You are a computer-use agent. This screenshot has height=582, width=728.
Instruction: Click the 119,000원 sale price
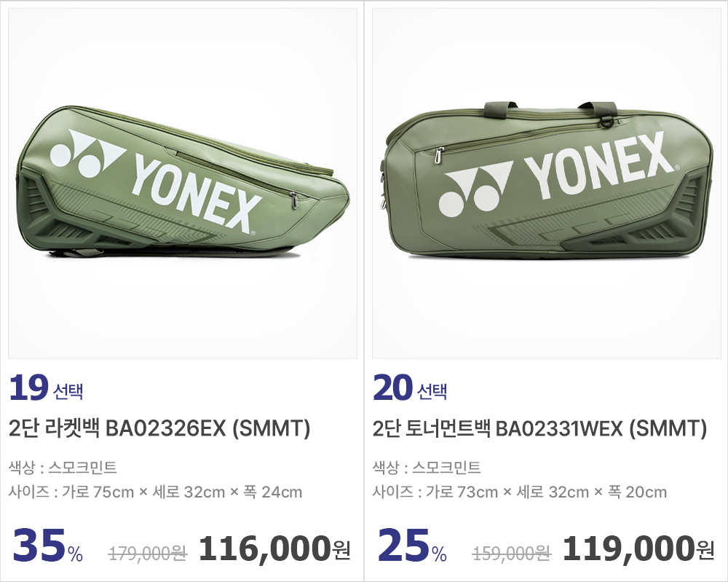click(x=638, y=550)
